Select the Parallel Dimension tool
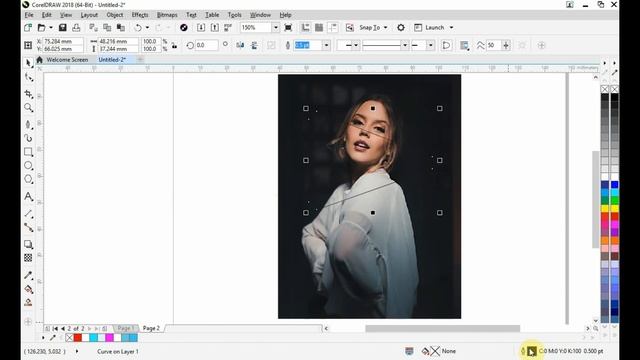640x360 pixels. click(28, 213)
